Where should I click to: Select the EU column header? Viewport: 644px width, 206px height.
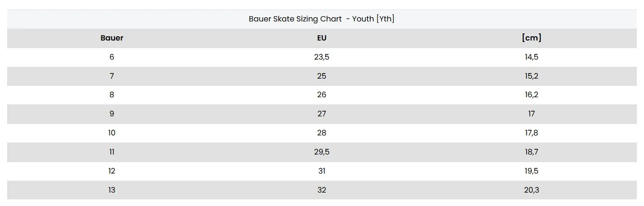[x=322, y=38]
